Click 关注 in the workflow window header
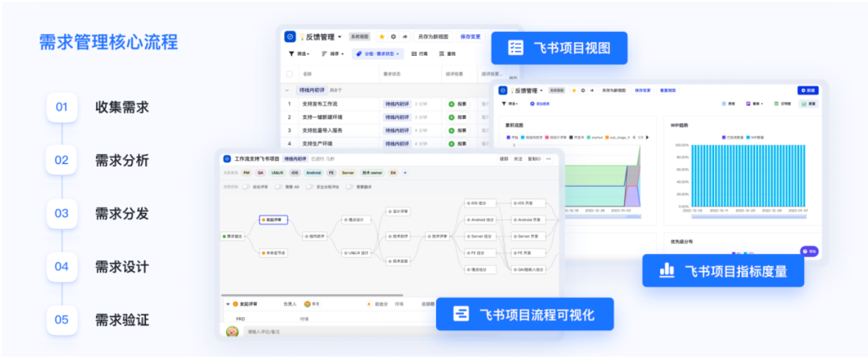 pos(518,159)
